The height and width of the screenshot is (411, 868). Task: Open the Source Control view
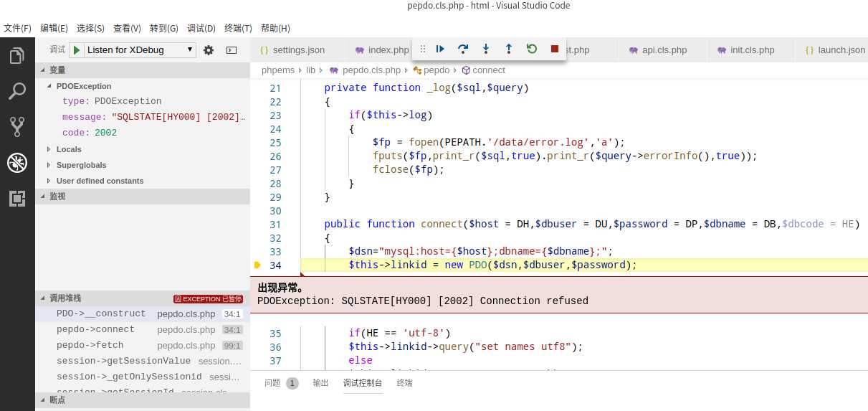pos(17,127)
